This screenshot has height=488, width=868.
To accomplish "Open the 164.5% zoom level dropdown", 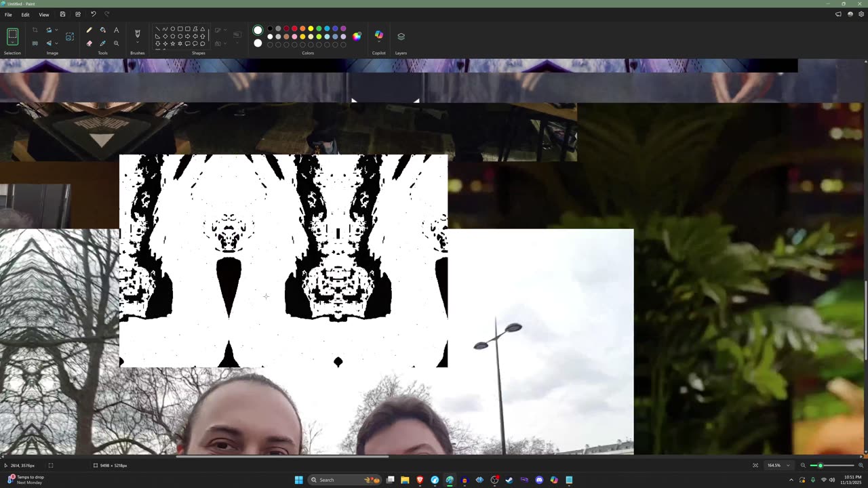I will coord(779,466).
